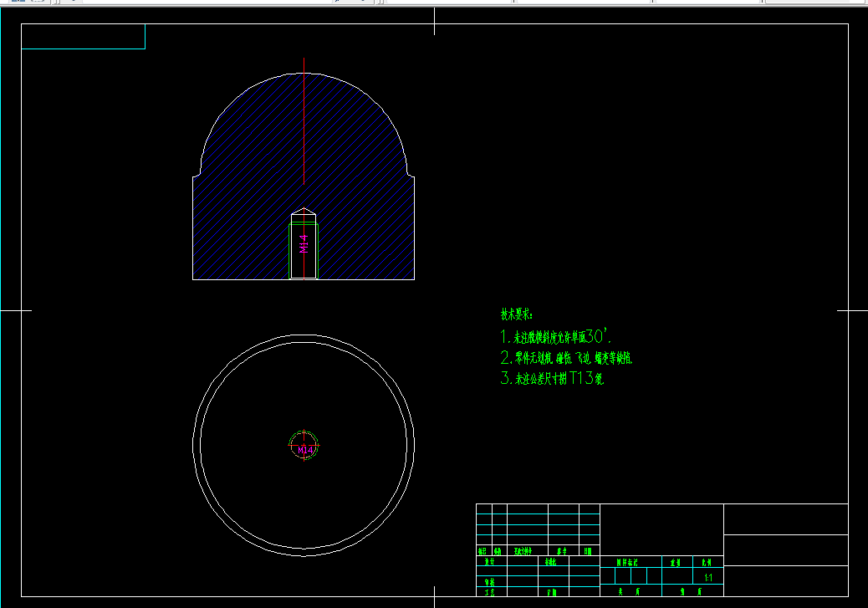This screenshot has height=608, width=868.
Task: Click the 共 页 label in title block
Action: [629, 591]
